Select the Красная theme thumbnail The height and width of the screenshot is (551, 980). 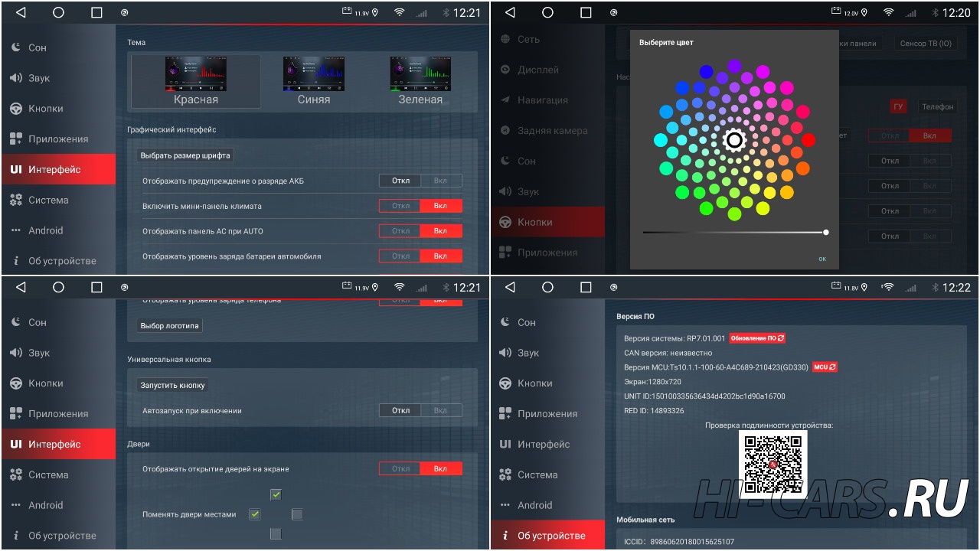point(196,80)
